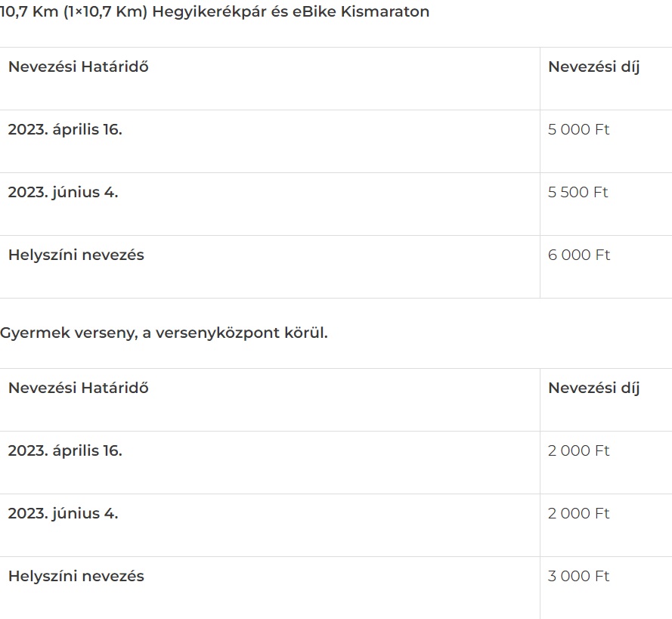Click 2023. április 16. in Kismaraton table
The height and width of the screenshot is (619, 672).
65,129
